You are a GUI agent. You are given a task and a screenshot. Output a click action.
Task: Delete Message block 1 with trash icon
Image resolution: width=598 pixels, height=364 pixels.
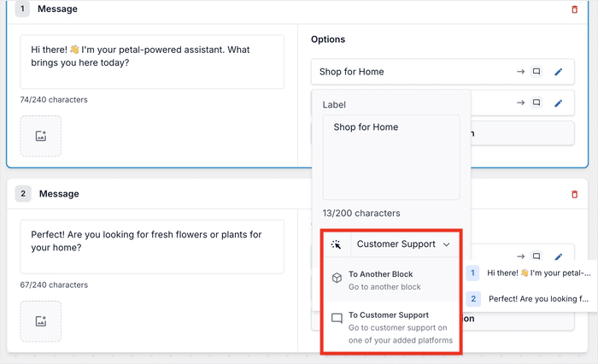(574, 9)
